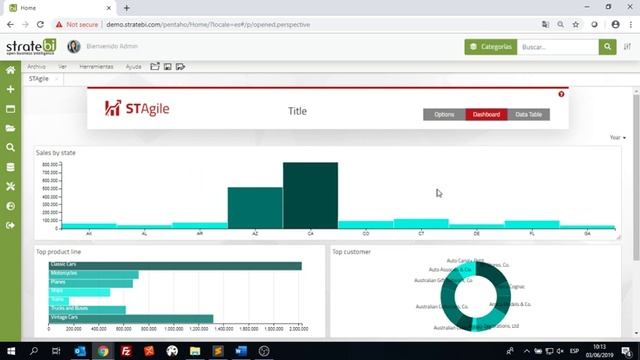This screenshot has width=640, height=360.
Task: Click the taskbar clock and date
Action: (x=599, y=351)
